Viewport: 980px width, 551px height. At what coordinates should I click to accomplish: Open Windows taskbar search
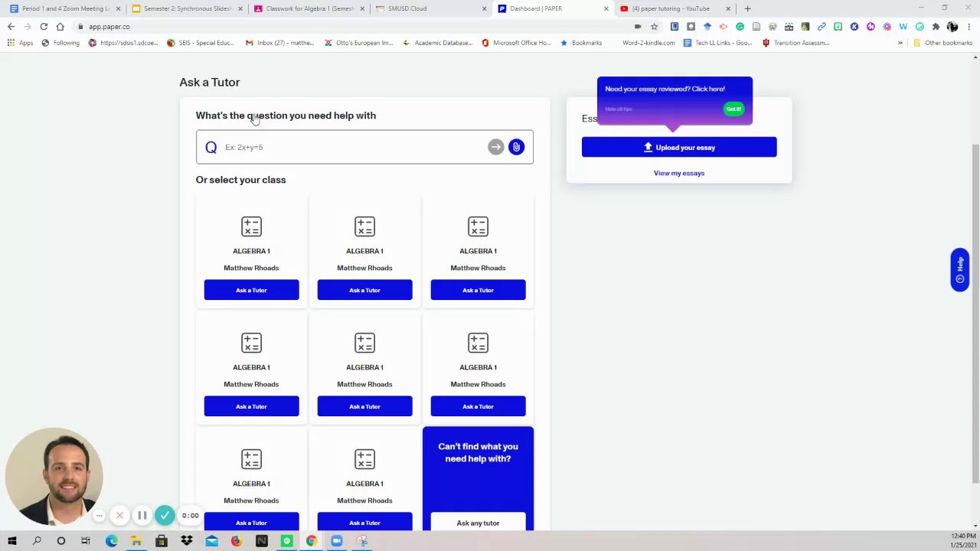37,541
